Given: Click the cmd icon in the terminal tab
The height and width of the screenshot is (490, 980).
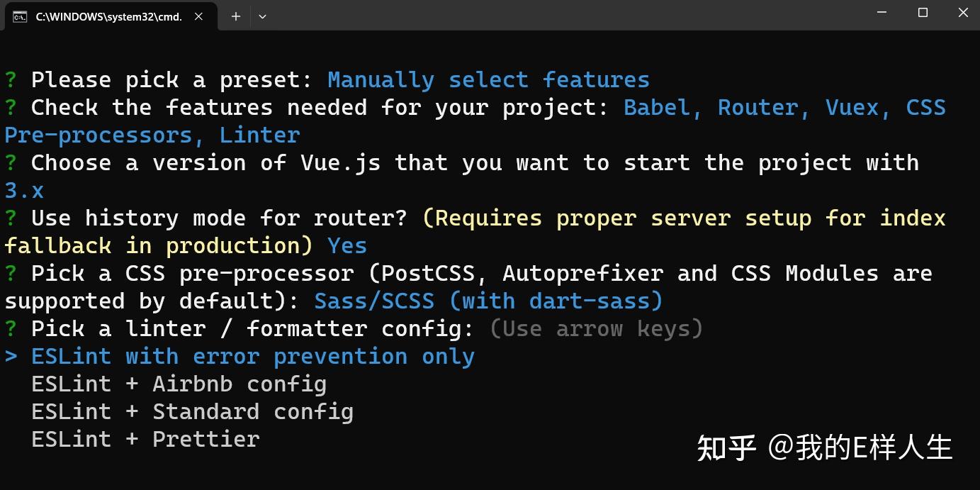Looking at the screenshot, I should point(19,16).
